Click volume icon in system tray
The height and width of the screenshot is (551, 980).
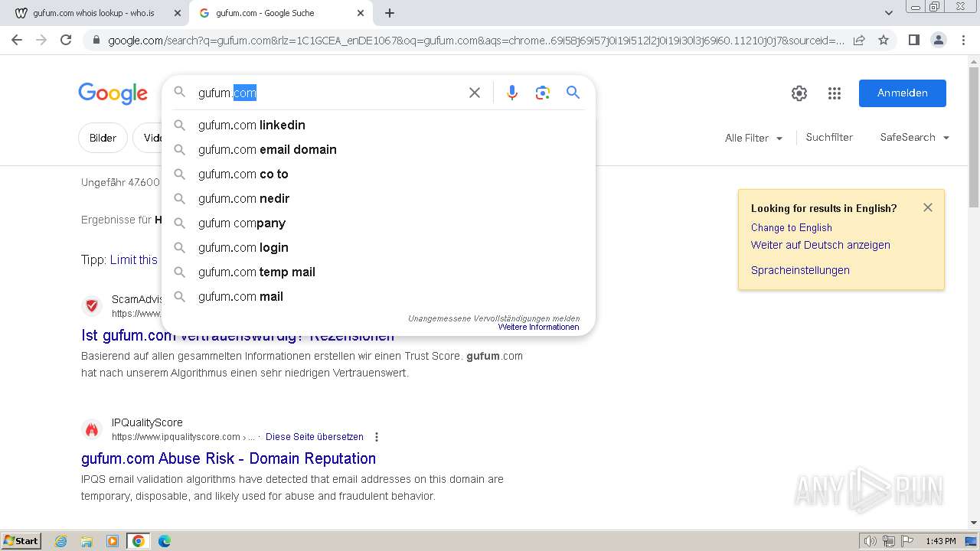click(871, 541)
